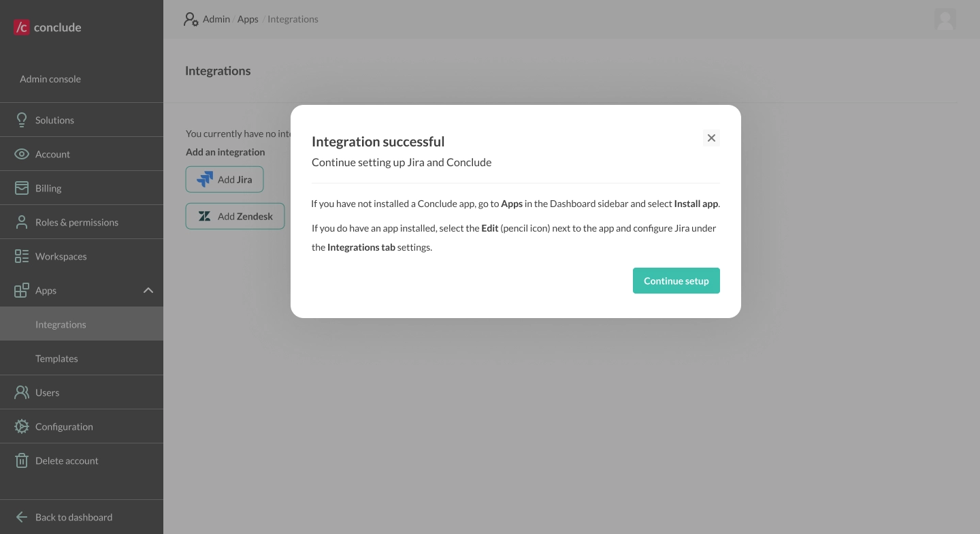Click Add Jira integration
Image resolution: width=980 pixels, height=534 pixels.
(225, 179)
